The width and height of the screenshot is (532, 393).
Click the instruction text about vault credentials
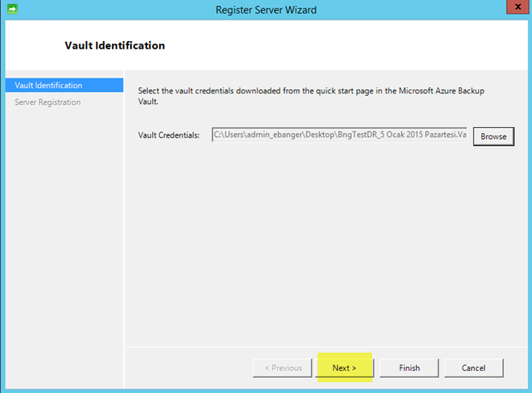(311, 96)
